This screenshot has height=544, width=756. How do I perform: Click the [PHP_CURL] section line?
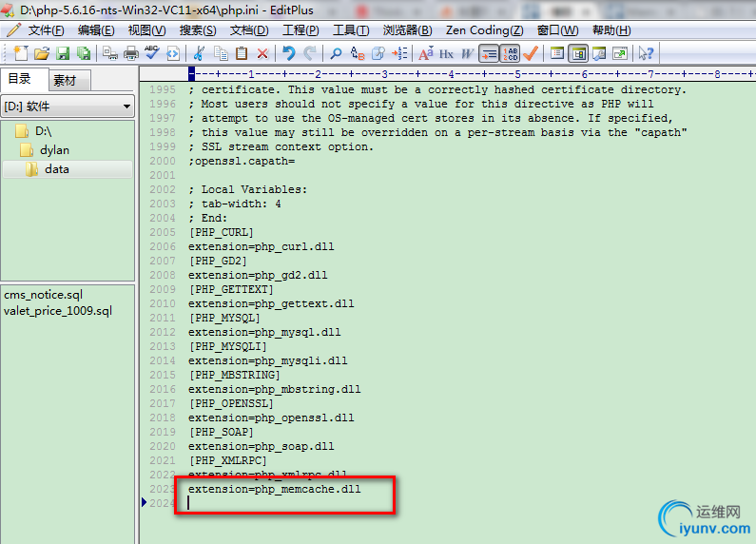[x=221, y=232]
